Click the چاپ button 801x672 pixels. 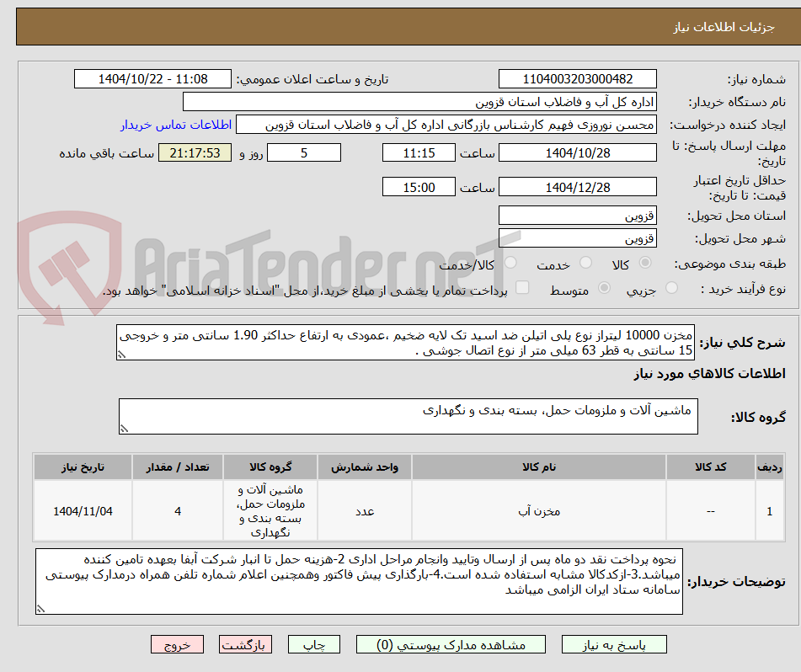coord(313,644)
